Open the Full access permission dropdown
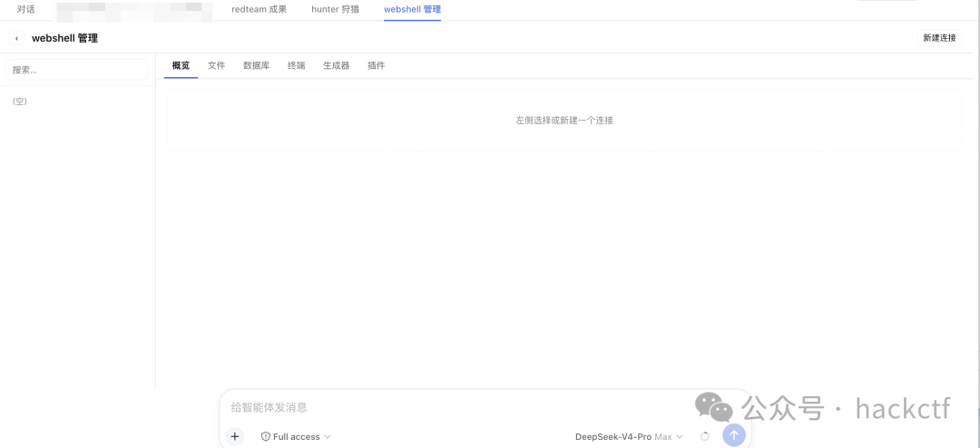The width and height of the screenshot is (980, 448). (x=296, y=437)
